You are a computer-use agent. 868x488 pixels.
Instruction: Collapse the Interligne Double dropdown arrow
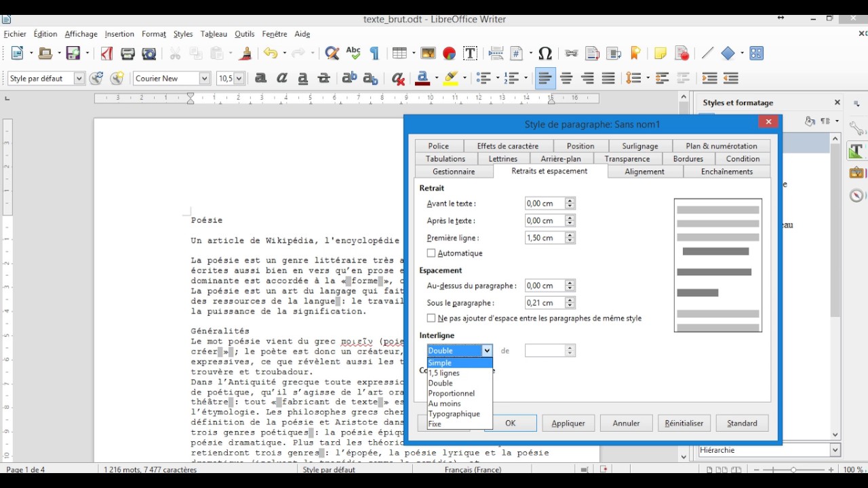487,350
